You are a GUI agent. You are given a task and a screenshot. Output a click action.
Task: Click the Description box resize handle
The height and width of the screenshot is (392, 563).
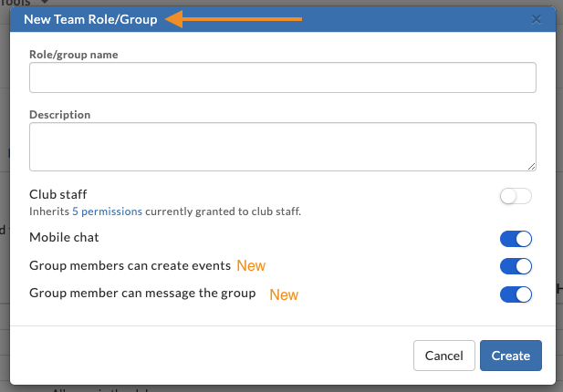[x=531, y=167]
